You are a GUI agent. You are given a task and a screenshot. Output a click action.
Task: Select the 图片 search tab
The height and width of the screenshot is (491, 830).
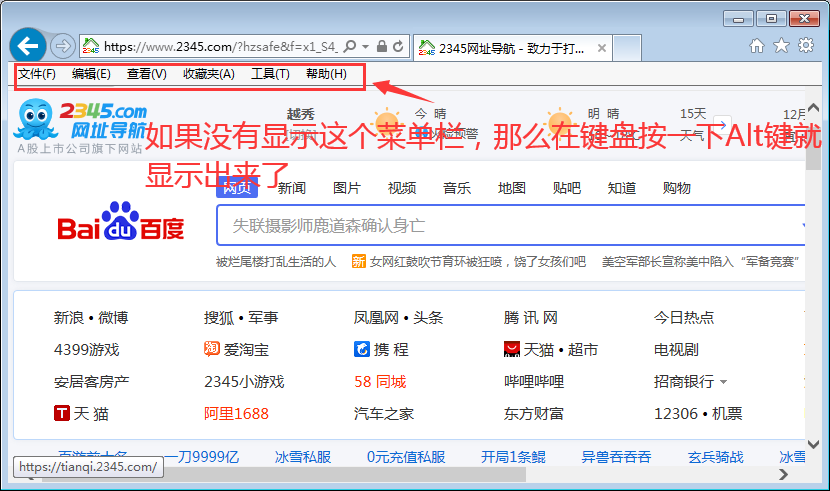point(347,188)
